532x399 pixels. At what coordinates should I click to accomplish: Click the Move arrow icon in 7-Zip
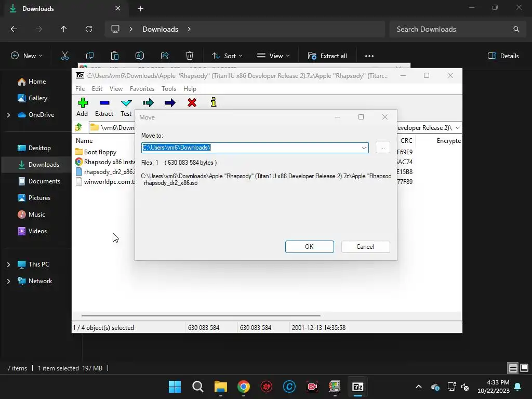point(170,103)
